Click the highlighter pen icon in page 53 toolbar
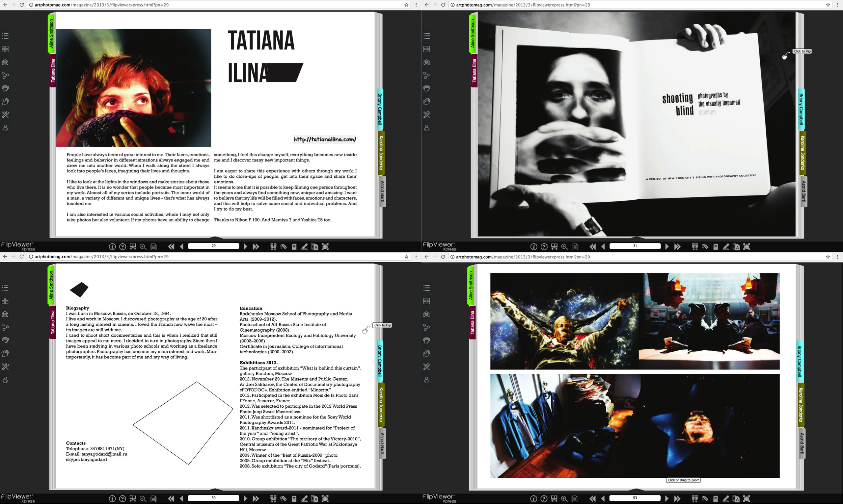Image resolution: width=843 pixels, height=504 pixels. coord(726,498)
